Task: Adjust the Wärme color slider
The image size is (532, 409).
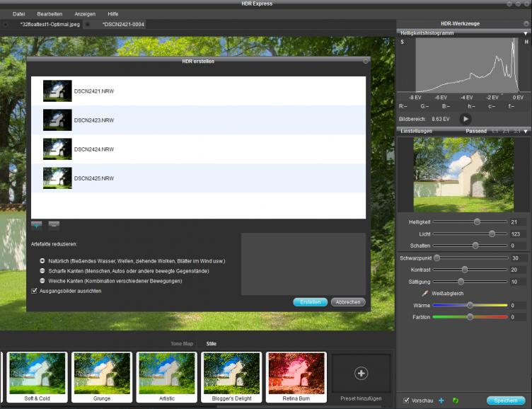Action: click(x=470, y=305)
